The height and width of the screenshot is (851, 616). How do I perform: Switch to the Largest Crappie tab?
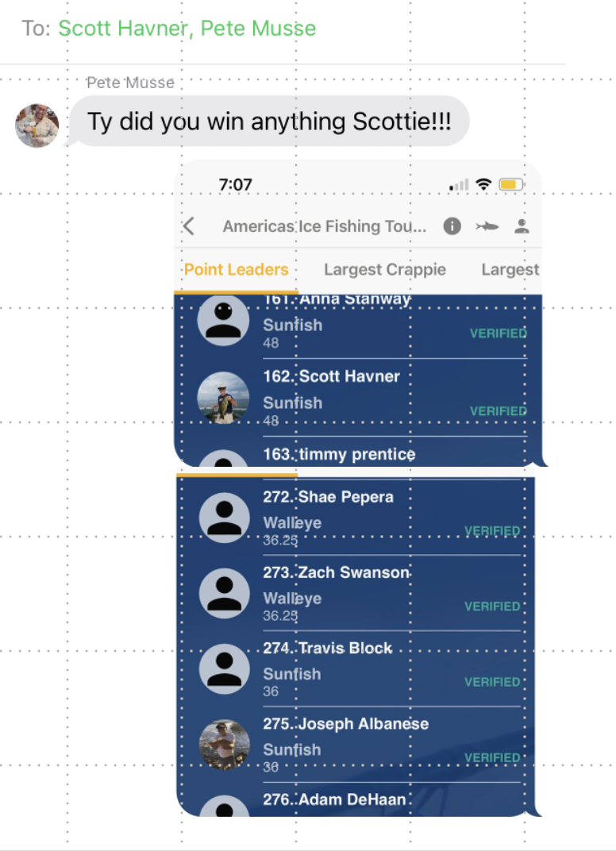coord(385,269)
